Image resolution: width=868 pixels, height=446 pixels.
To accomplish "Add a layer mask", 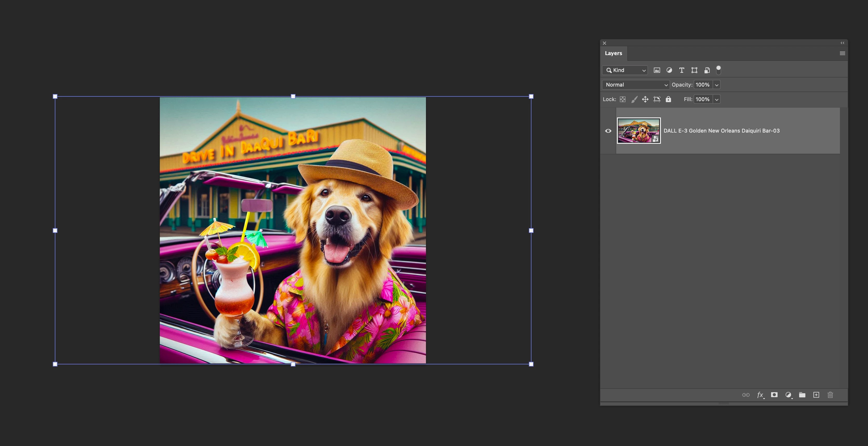I will point(774,395).
